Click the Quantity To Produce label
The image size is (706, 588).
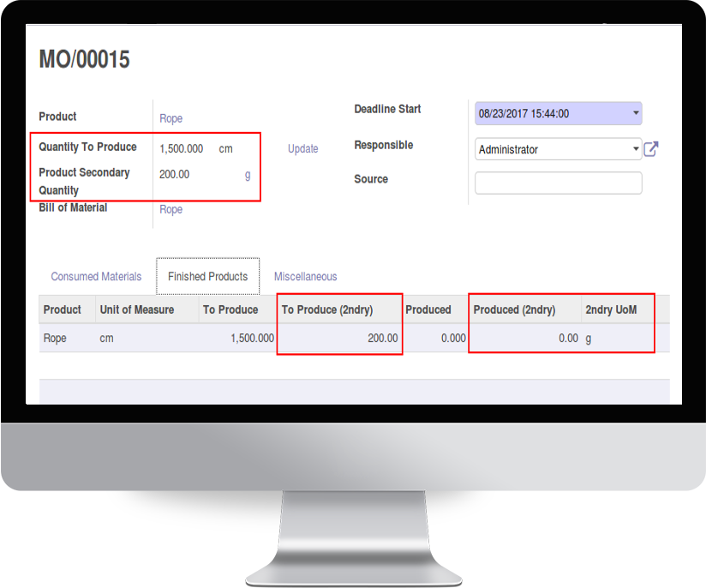coord(87,147)
